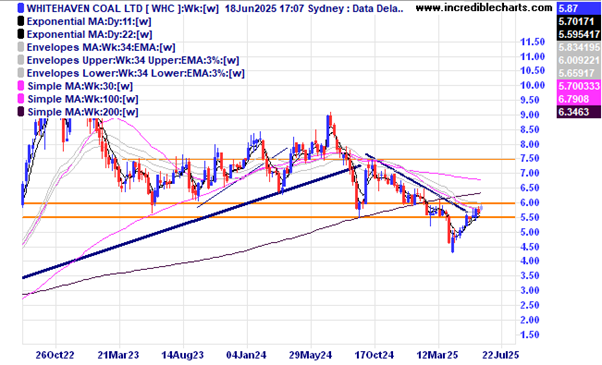Viewport: 602px width, 365px height.
Task: Click the blue 5.87 price value box
Action: pos(579,8)
